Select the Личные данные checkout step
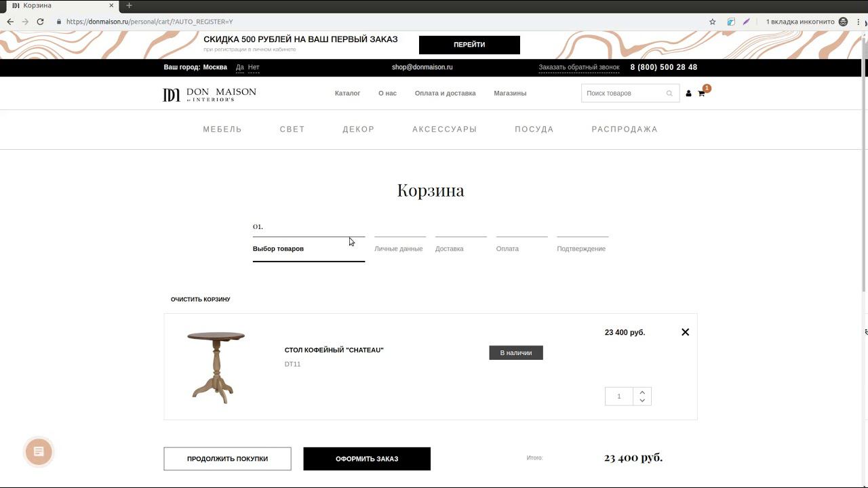The width and height of the screenshot is (868, 488). click(399, 249)
